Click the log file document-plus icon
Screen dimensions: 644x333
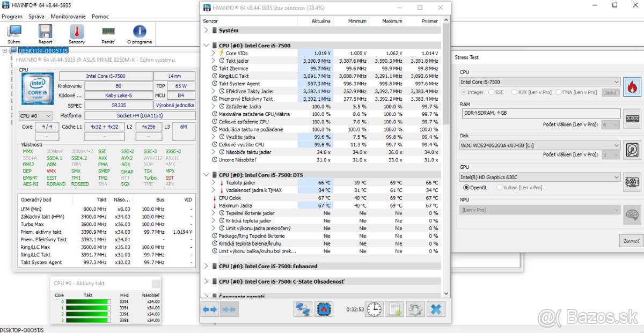394,309
